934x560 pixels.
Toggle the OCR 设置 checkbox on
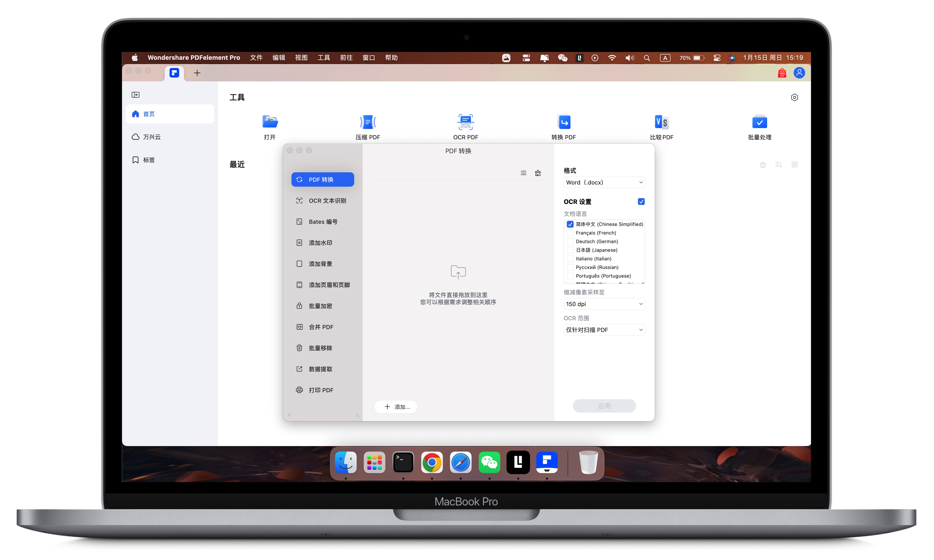click(640, 201)
